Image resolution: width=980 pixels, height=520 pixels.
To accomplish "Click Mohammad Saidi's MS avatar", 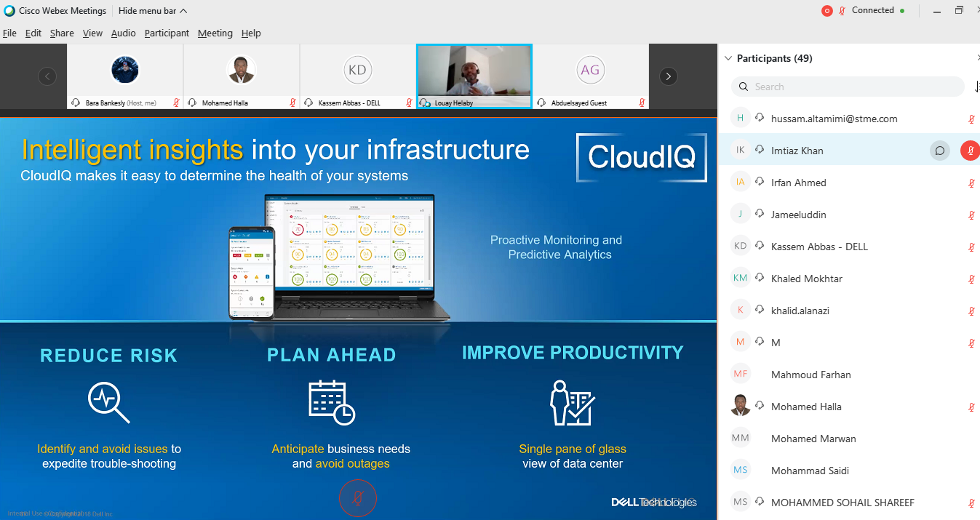I will (x=741, y=470).
